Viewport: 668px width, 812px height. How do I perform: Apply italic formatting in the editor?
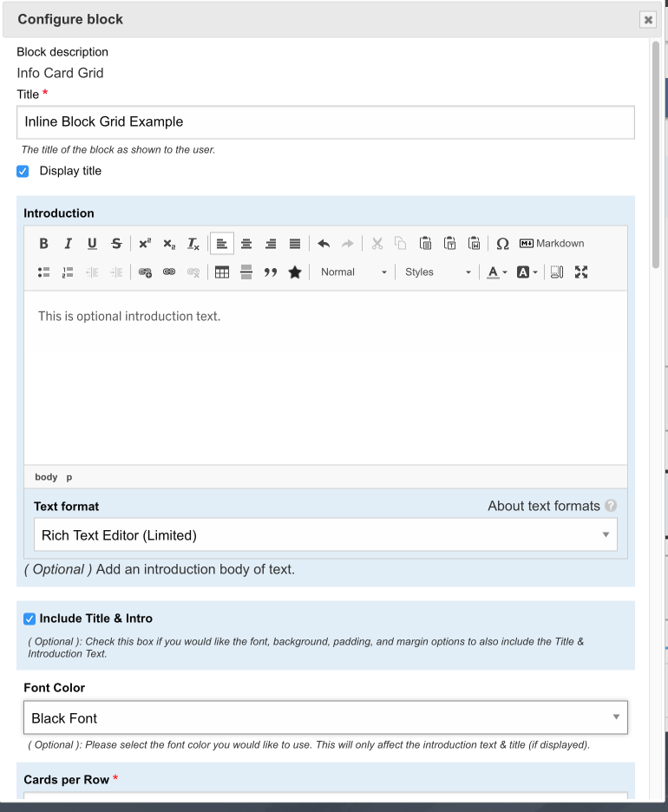[68, 244]
